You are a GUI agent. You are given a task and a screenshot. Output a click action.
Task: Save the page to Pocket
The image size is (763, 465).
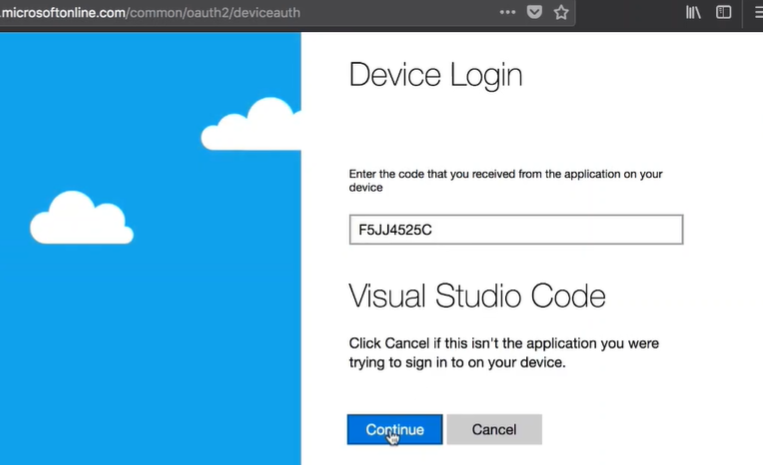coord(535,13)
